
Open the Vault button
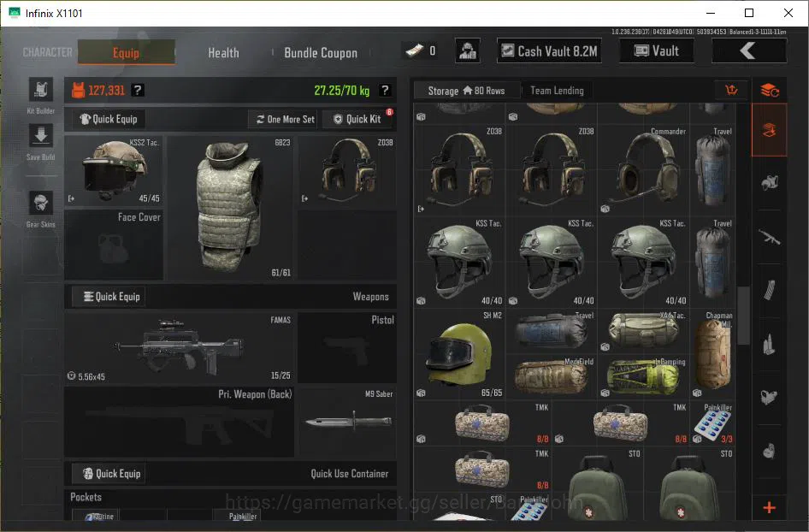click(x=657, y=51)
